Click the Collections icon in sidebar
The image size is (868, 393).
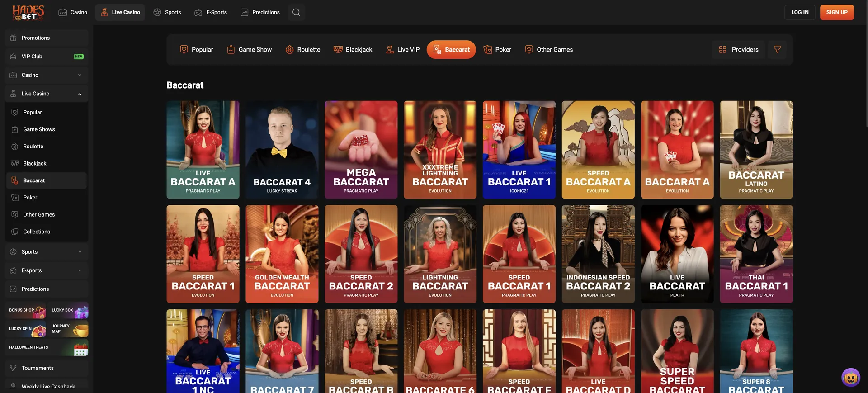[x=15, y=232]
